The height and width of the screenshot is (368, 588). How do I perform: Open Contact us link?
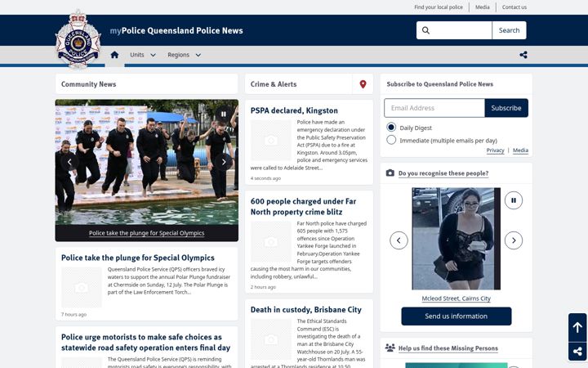[x=514, y=7]
